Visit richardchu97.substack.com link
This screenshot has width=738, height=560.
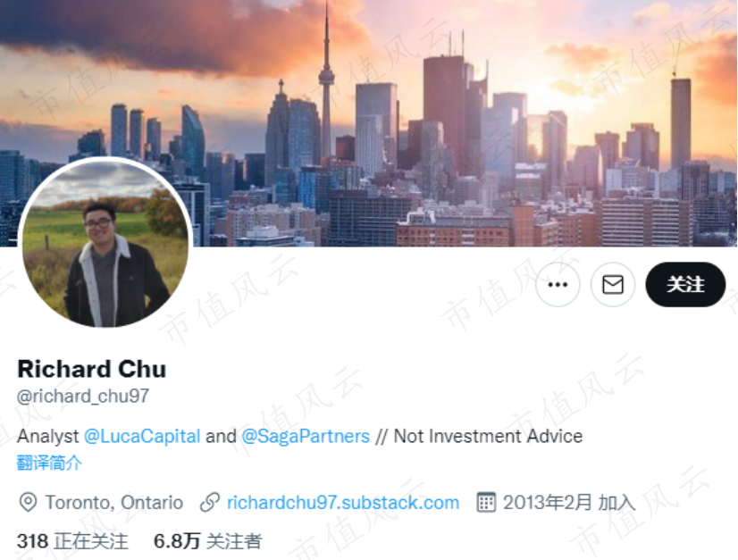tap(343, 503)
